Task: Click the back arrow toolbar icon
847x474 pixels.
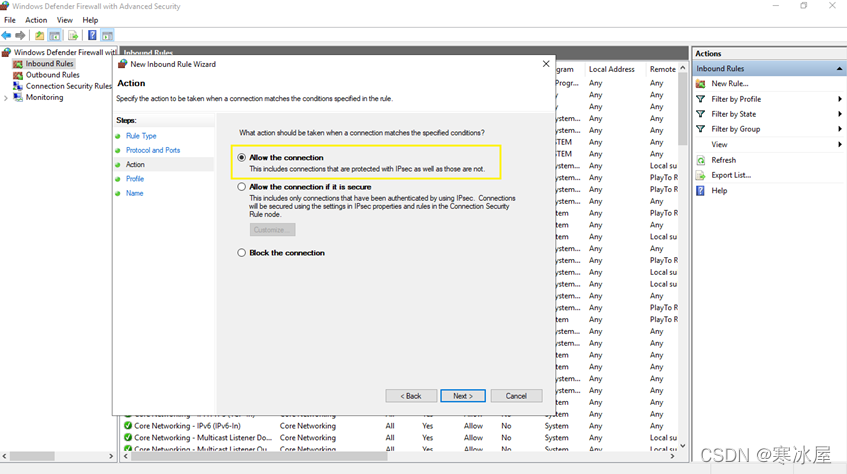Action: click(x=7, y=35)
